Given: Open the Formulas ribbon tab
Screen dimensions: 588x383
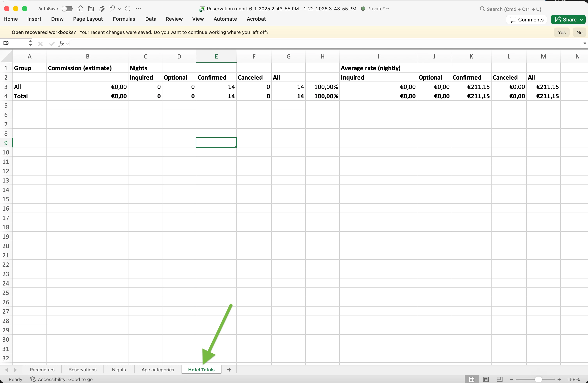Looking at the screenshot, I should tap(124, 19).
